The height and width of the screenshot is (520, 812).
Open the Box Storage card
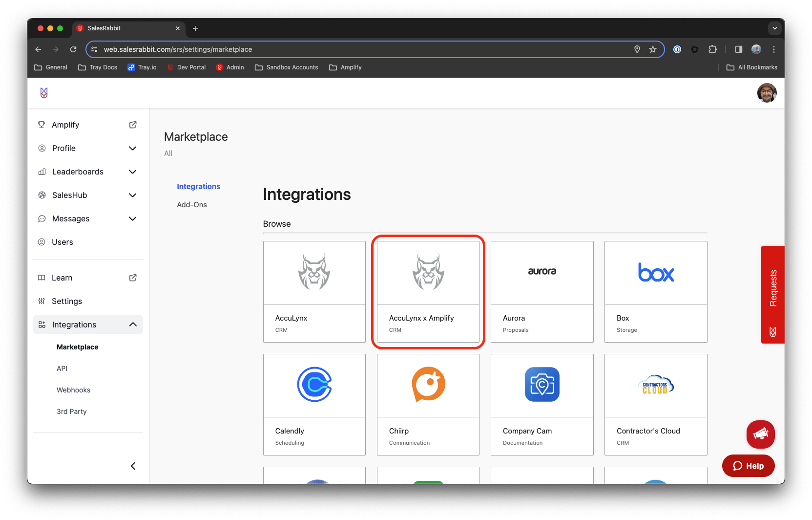click(x=656, y=292)
